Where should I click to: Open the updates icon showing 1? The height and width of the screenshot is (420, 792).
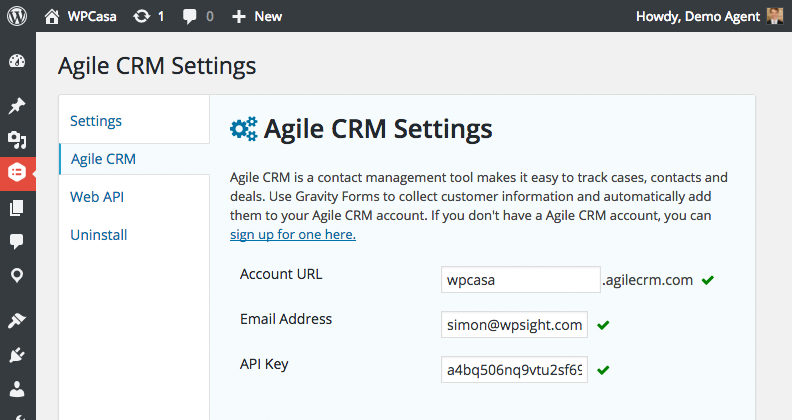(x=141, y=17)
